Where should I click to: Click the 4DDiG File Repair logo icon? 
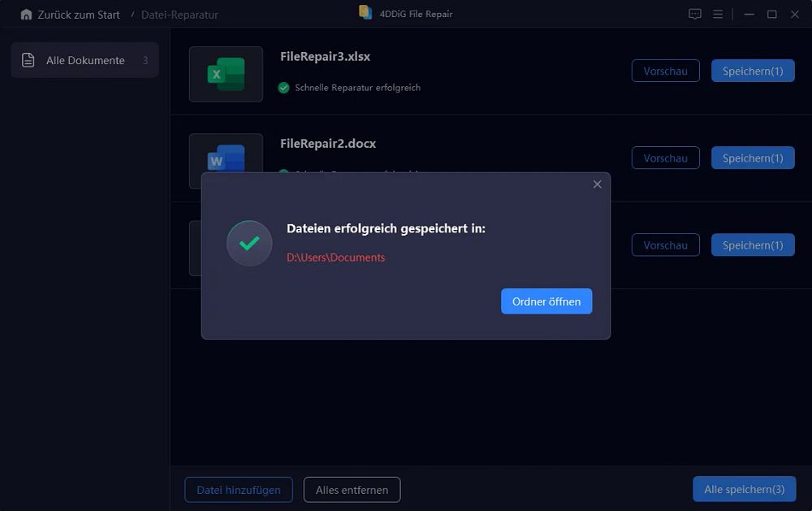(x=365, y=12)
